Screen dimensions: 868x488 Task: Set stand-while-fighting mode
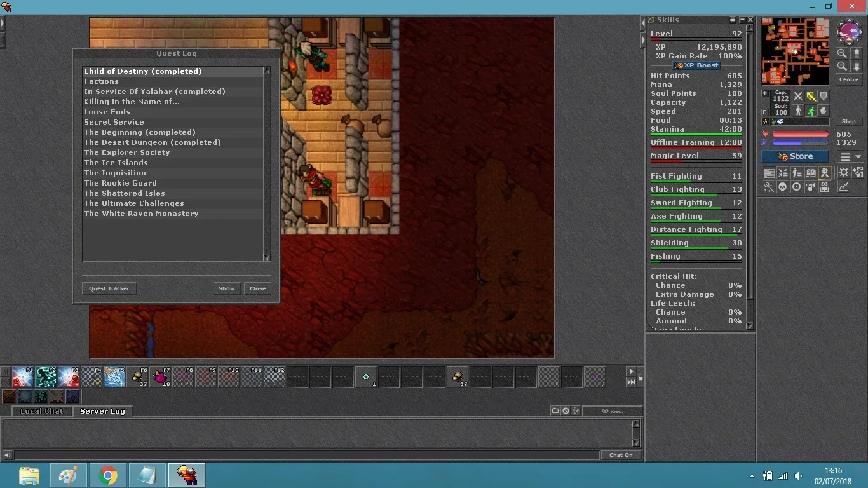[x=798, y=111]
